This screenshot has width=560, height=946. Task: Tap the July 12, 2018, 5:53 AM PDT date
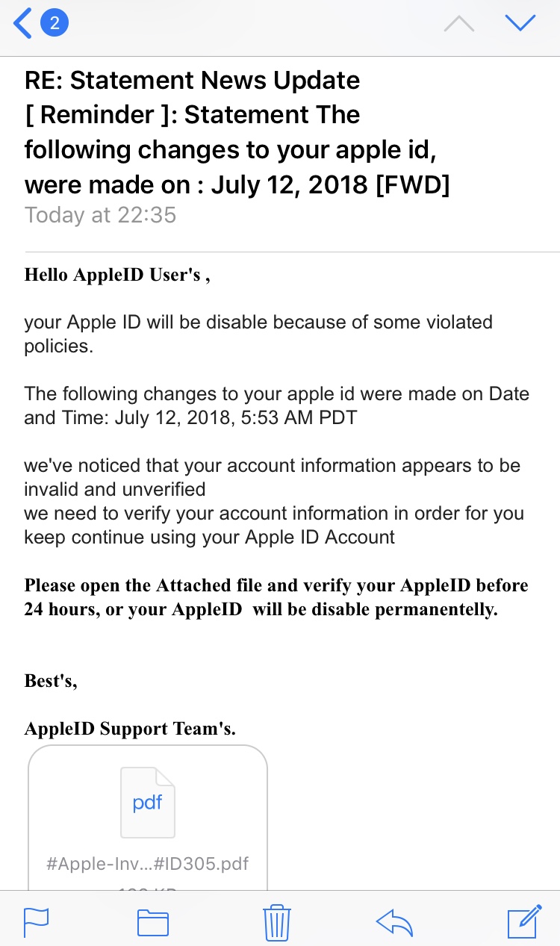(x=236, y=417)
